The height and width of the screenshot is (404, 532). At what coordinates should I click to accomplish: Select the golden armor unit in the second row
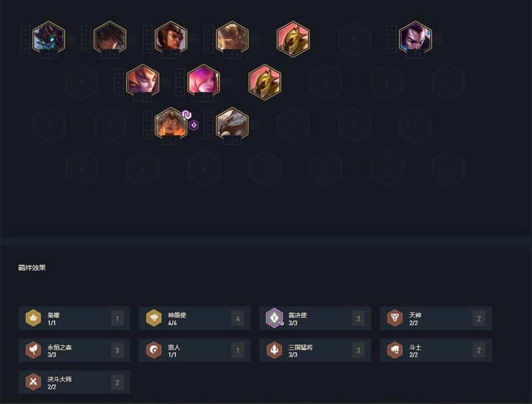[265, 81]
